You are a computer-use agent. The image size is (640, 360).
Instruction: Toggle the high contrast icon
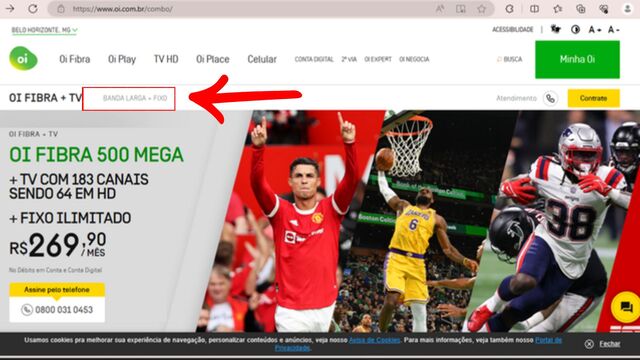(576, 29)
